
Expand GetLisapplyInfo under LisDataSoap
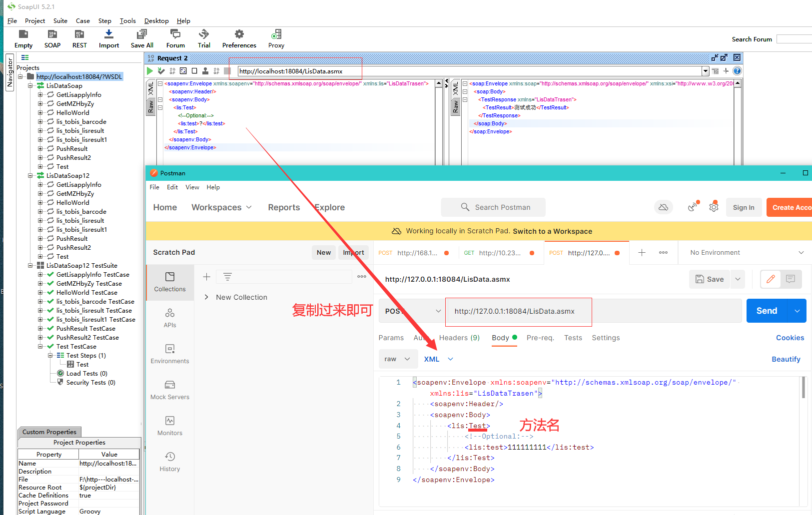tap(40, 95)
